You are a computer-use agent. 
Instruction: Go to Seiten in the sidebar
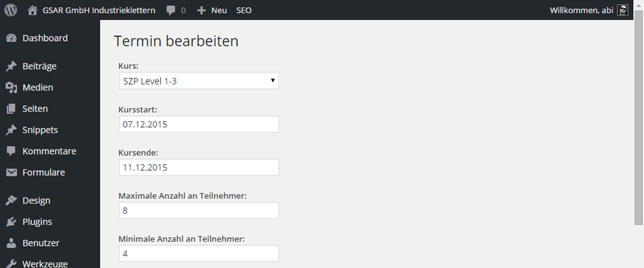(35, 109)
